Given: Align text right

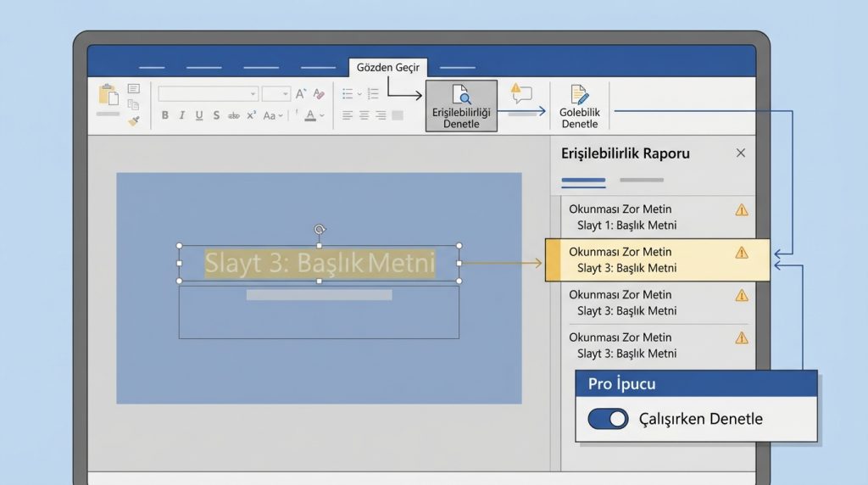Looking at the screenshot, I should point(381,115).
